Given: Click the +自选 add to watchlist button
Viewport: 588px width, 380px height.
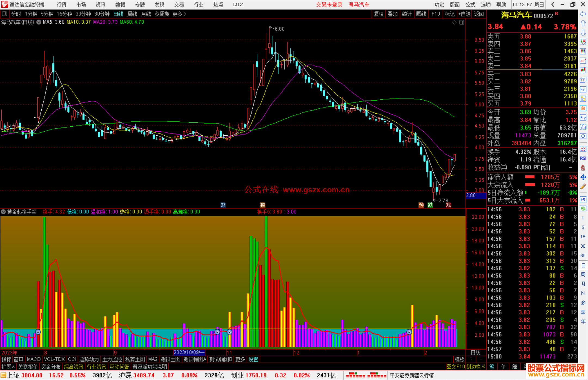Looking at the screenshot, I should coord(464,14).
